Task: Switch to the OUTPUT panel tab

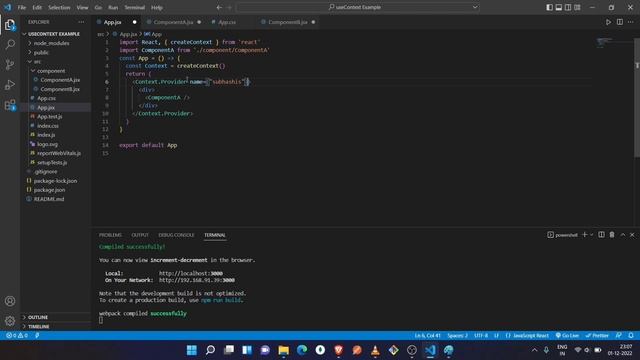Action: click(140, 235)
